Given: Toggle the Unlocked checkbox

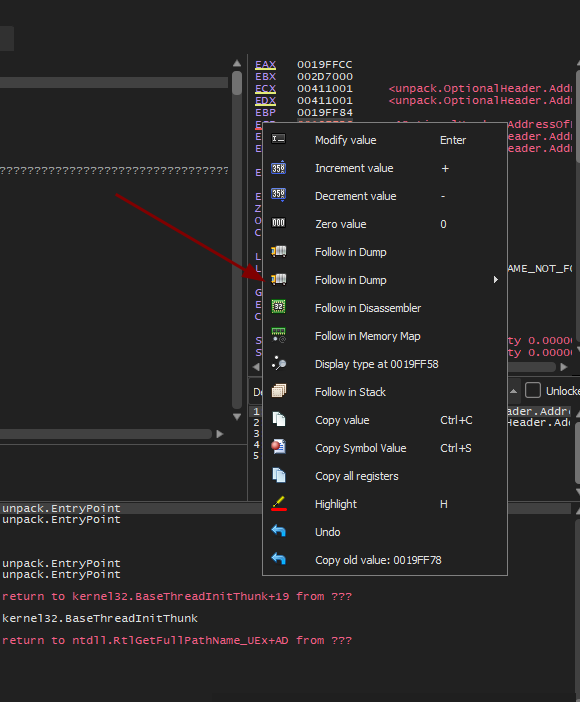Looking at the screenshot, I should pyautogui.click(x=533, y=390).
